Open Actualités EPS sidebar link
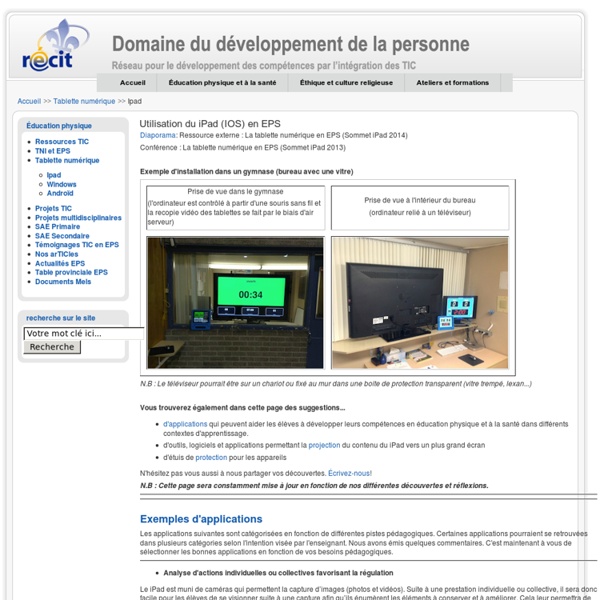The height and width of the screenshot is (600, 600). point(60,263)
